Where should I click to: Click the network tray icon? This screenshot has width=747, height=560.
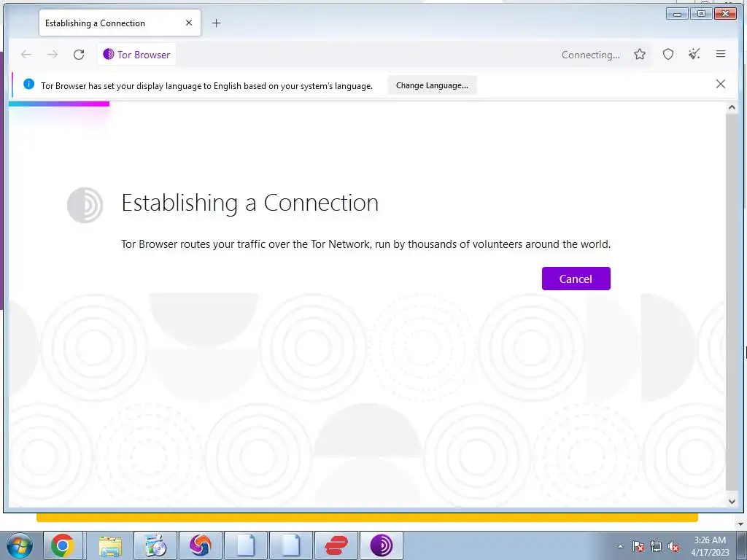(656, 546)
